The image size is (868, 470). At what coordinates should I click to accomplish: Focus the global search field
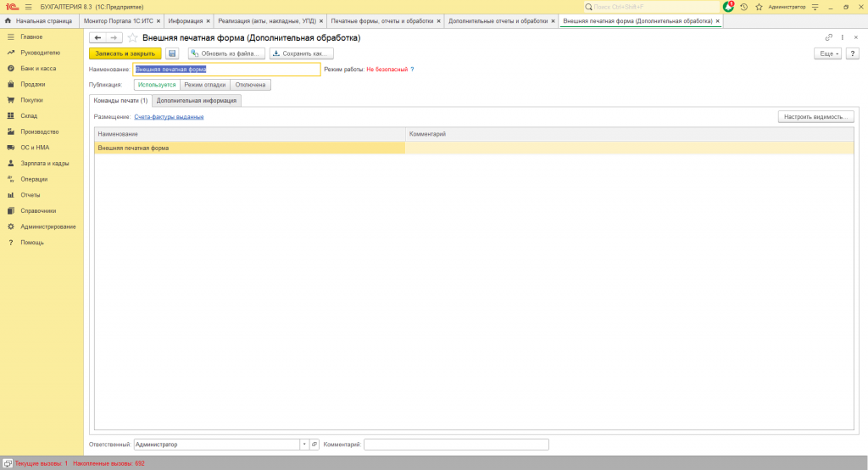[651, 7]
